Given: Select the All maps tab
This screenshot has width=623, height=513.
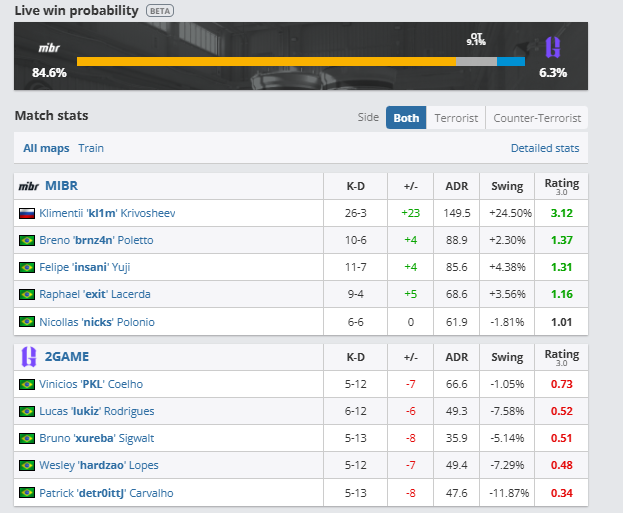Looking at the screenshot, I should (46, 148).
